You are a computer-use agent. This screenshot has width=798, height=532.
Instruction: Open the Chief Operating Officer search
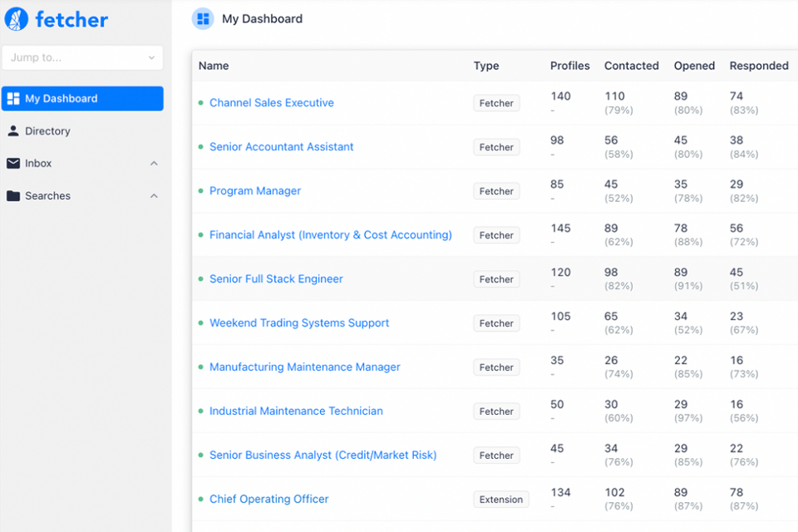269,500
